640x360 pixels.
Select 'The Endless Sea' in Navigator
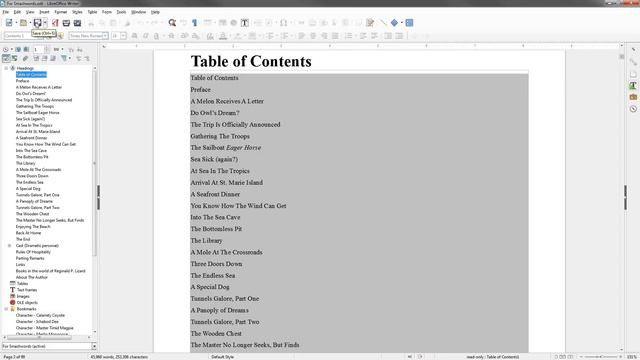(x=29, y=182)
